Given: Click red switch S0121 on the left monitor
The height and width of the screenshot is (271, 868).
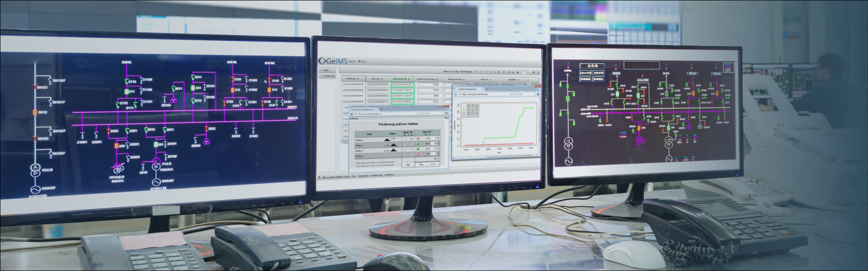Looking at the screenshot, I should pos(35,87).
